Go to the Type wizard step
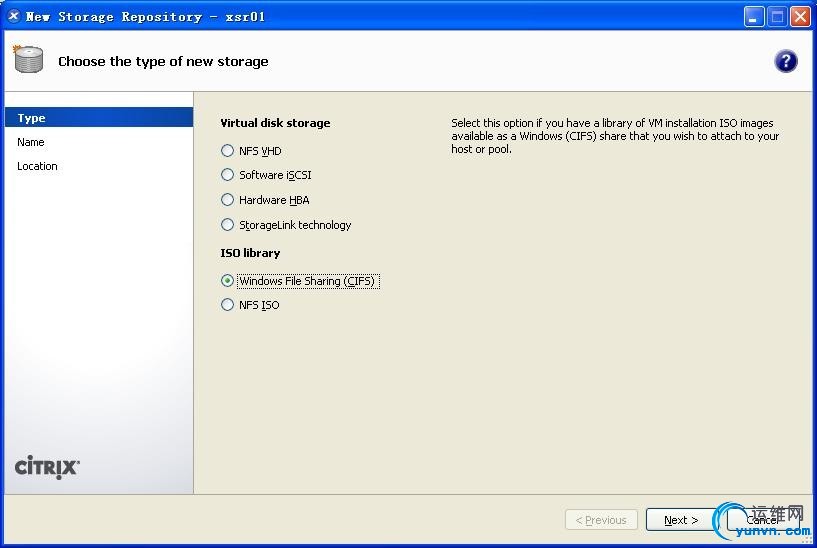817x548 pixels. tap(99, 118)
